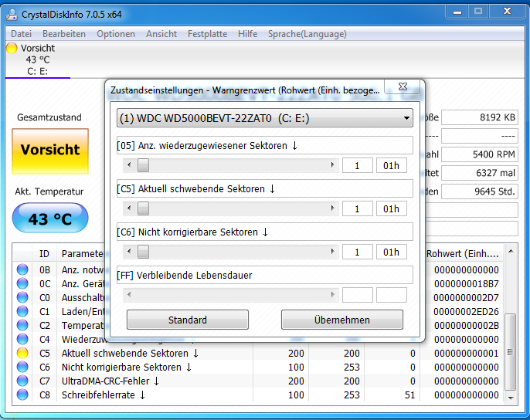The width and height of the screenshot is (530, 420).
Task: Open the Datei menu
Action: [22, 34]
